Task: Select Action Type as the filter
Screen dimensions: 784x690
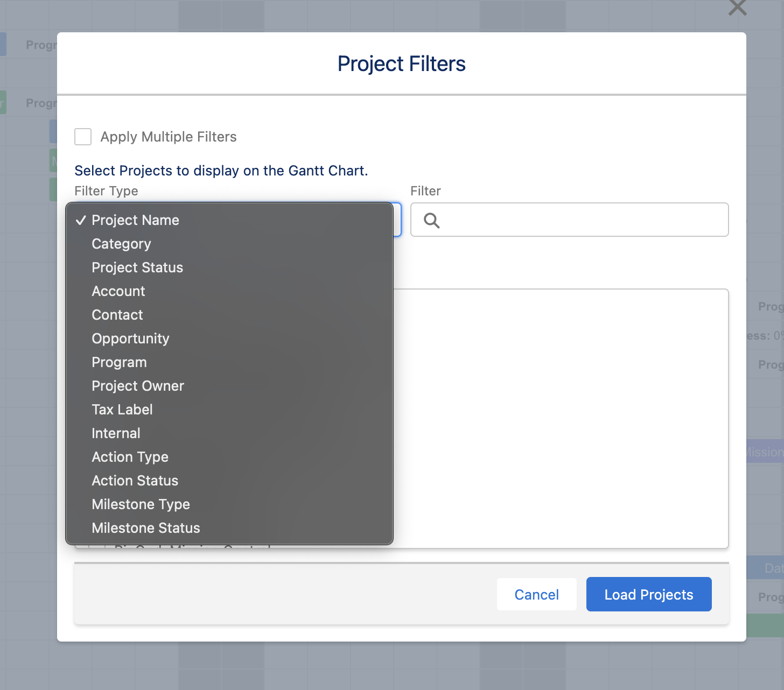Action: coord(130,456)
